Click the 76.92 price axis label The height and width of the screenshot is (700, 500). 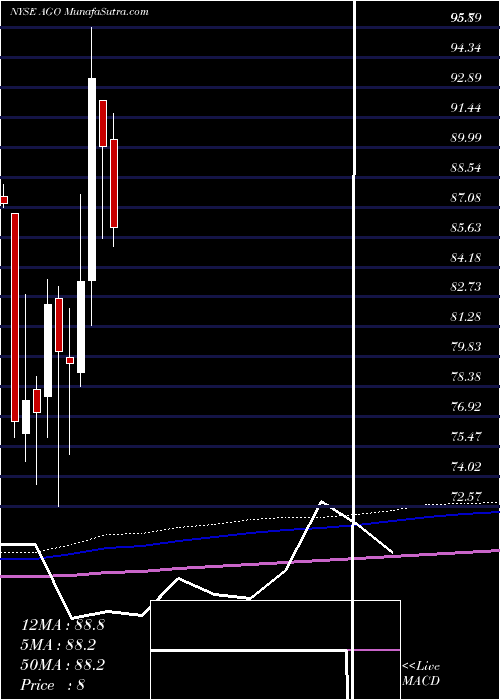[x=466, y=407]
